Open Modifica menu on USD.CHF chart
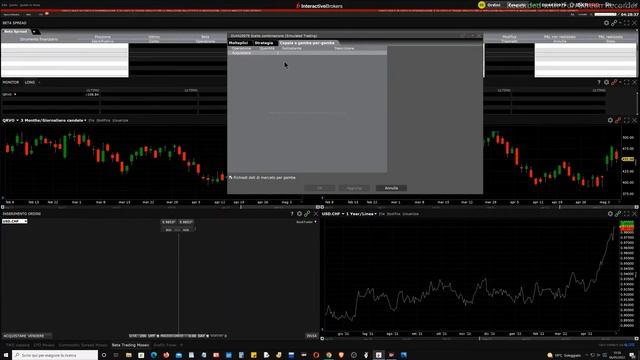The width and height of the screenshot is (640, 360). tap(393, 213)
